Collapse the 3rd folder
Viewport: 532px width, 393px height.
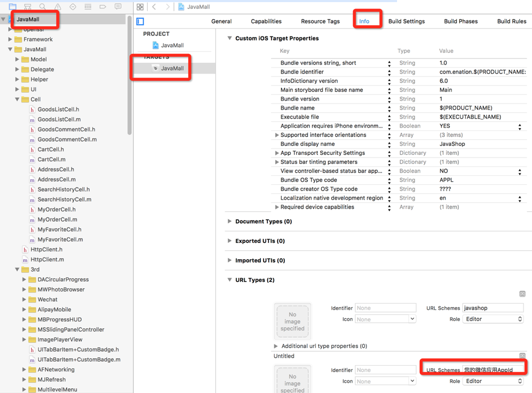17,269
